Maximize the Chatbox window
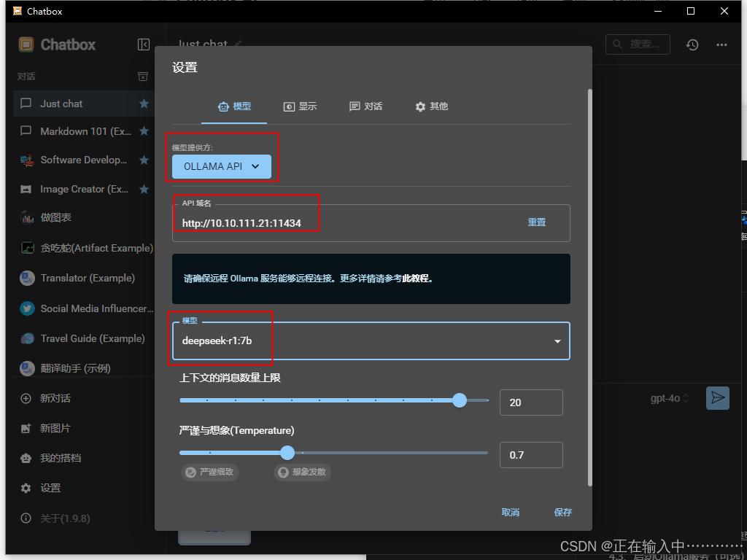The width and height of the screenshot is (747, 560). point(691,11)
